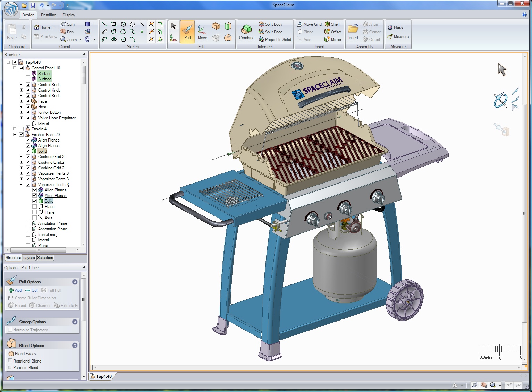
Task: Collapse the Blend Options section
Action: [75, 345]
